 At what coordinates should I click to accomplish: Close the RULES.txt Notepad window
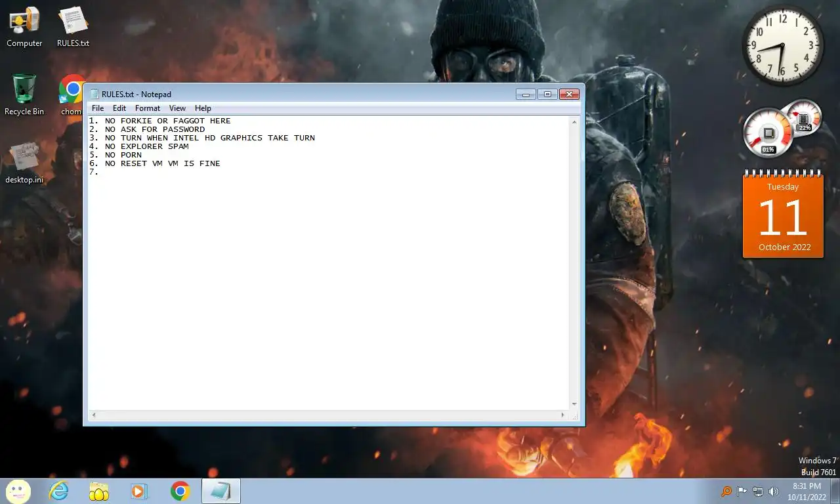[x=570, y=94]
